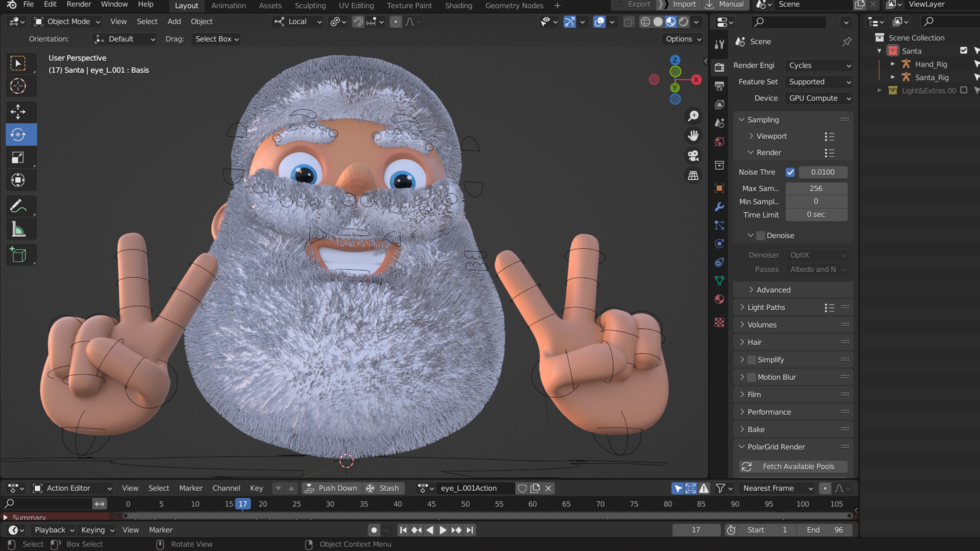The width and height of the screenshot is (980, 551).
Task: Open the Render menu in the top bar
Action: click(x=79, y=5)
